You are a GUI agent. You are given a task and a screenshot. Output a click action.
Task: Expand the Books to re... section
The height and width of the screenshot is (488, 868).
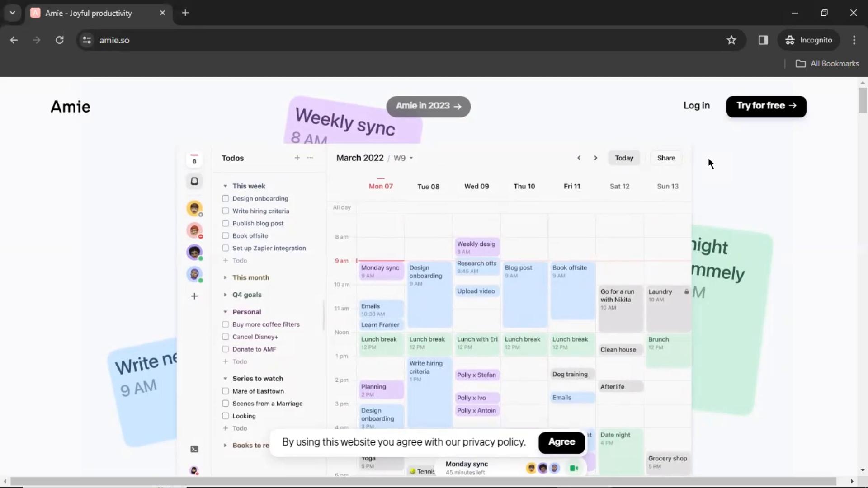(x=226, y=446)
